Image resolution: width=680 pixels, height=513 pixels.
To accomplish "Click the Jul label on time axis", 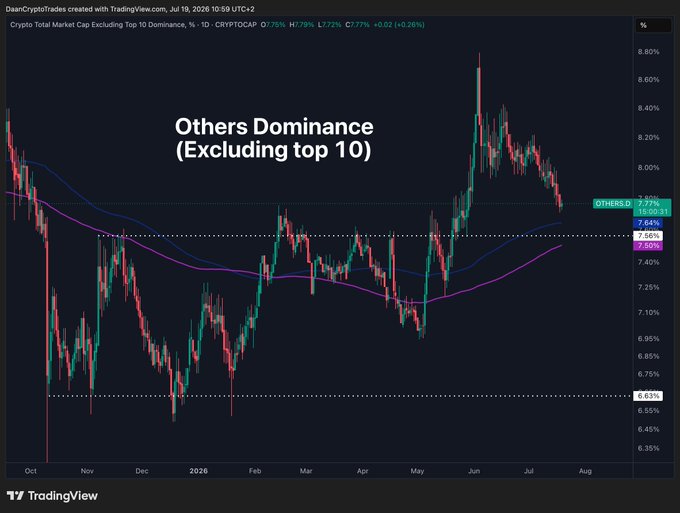I will click(x=529, y=471).
